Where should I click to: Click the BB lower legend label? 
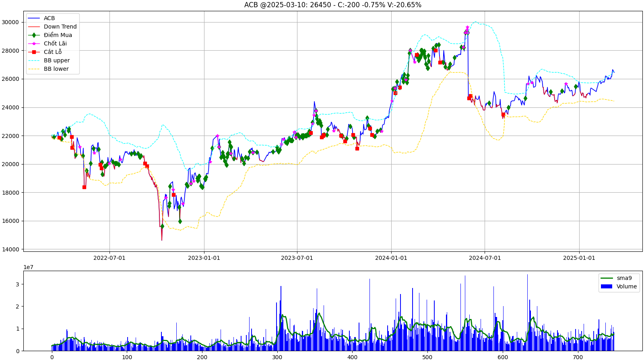point(56,69)
